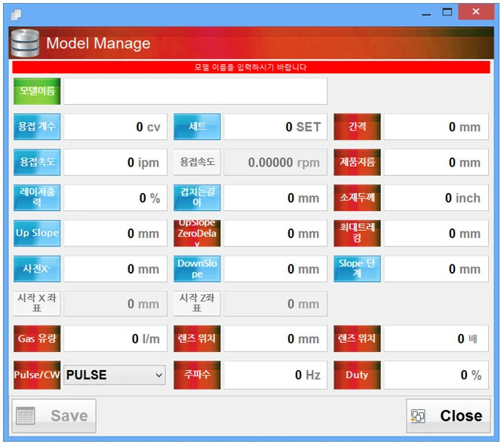
Task: Select the Hz frequency field
Action: click(x=275, y=375)
